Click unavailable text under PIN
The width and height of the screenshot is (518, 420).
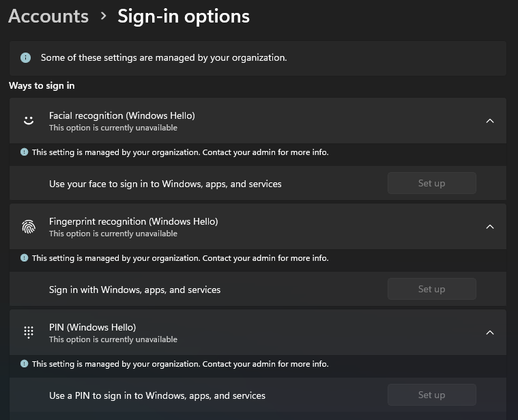click(x=113, y=339)
